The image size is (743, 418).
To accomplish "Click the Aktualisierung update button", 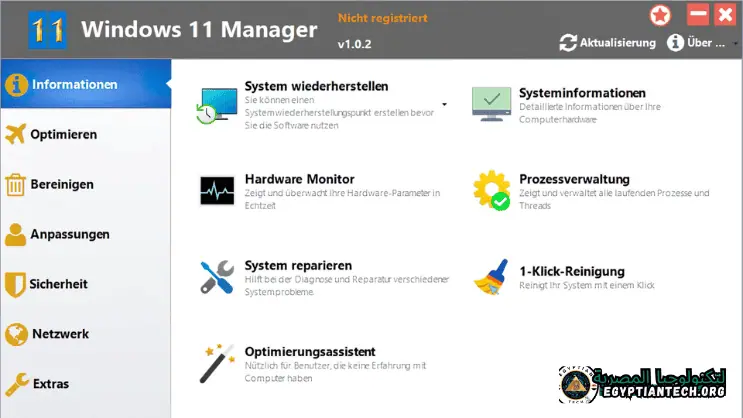I will [x=607, y=43].
